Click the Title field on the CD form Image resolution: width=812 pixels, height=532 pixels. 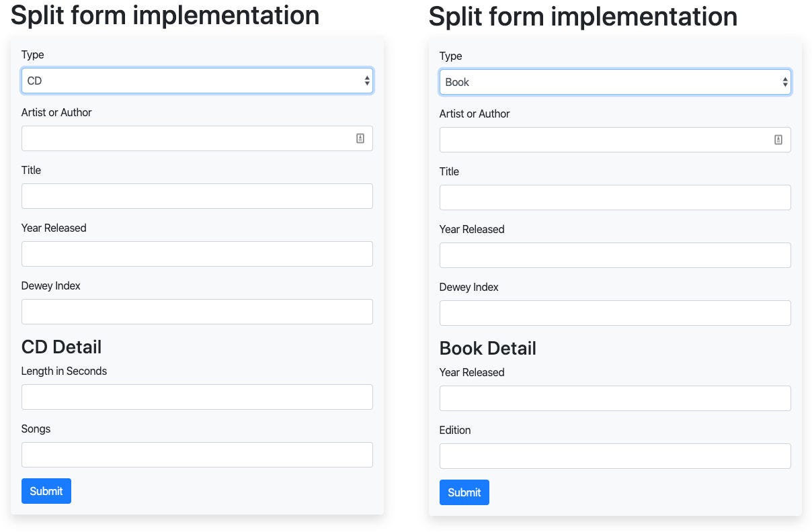pos(197,195)
